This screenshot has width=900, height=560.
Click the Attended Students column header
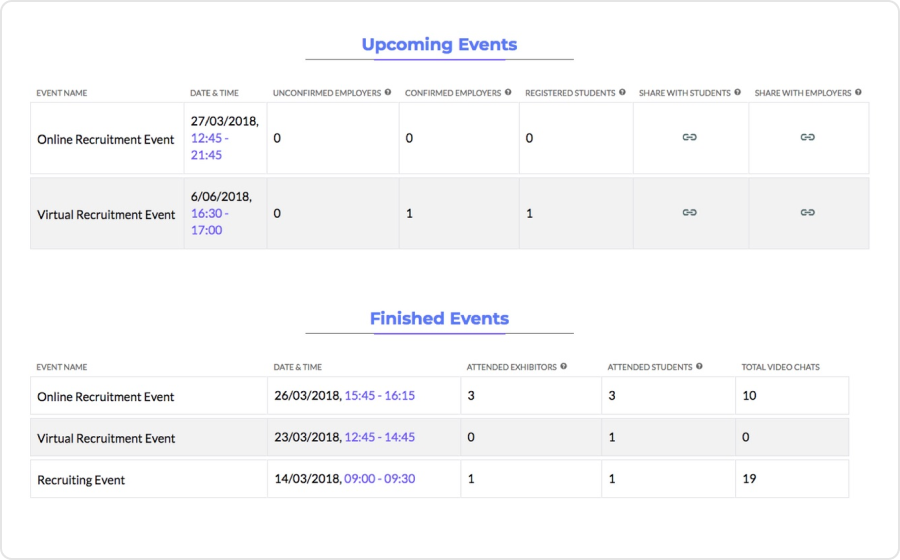pos(650,367)
